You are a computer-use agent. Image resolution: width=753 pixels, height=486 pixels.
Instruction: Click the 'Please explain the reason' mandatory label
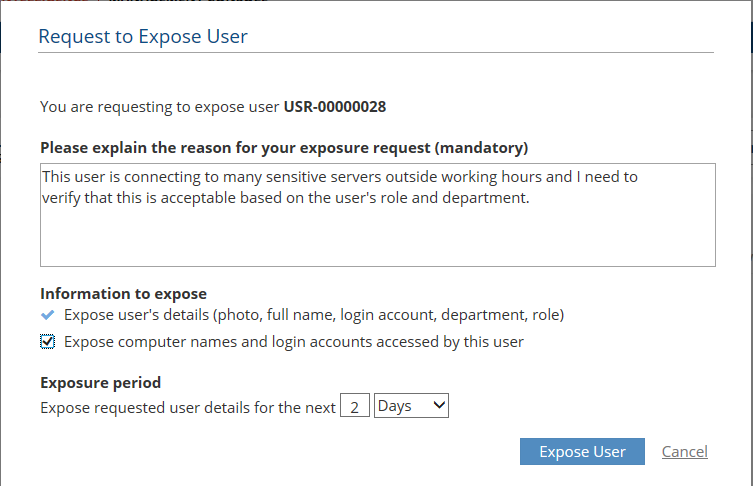coord(284,148)
